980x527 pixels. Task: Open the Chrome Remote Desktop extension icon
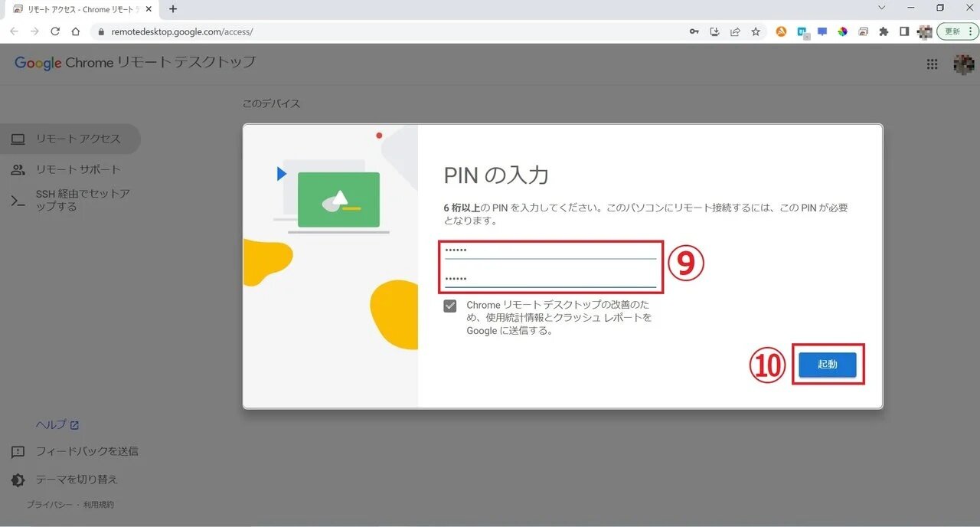(863, 31)
